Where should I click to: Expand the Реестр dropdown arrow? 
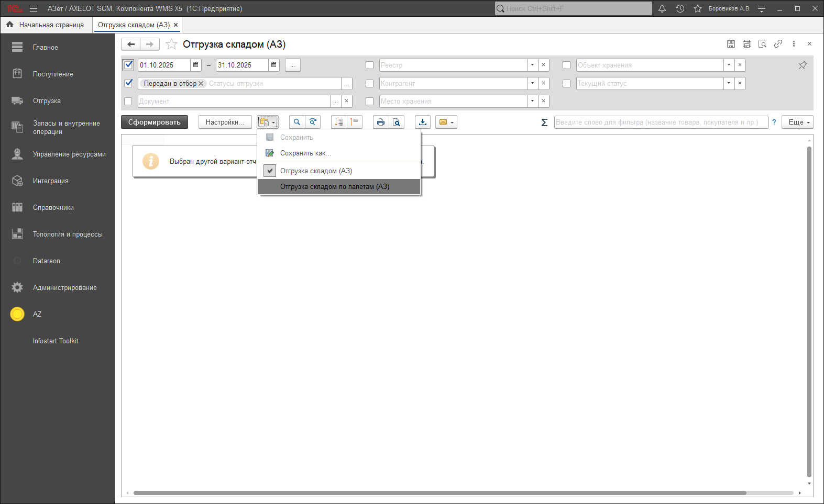tap(532, 65)
